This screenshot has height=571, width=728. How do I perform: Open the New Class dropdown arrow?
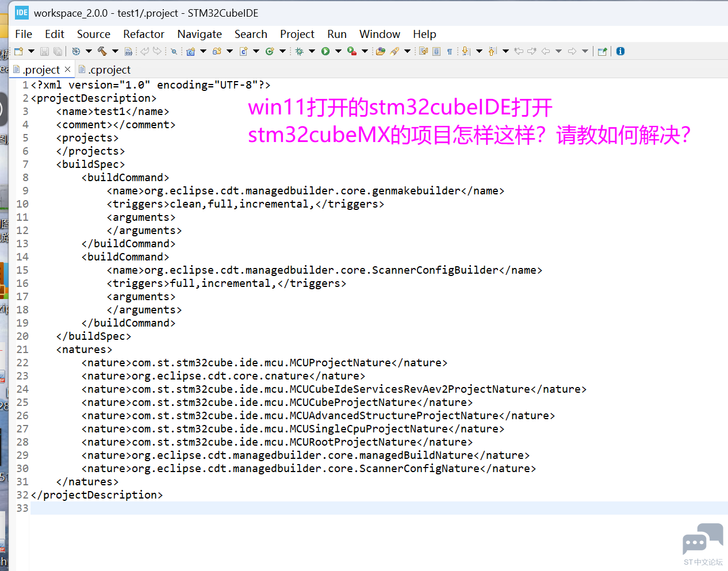[282, 51]
